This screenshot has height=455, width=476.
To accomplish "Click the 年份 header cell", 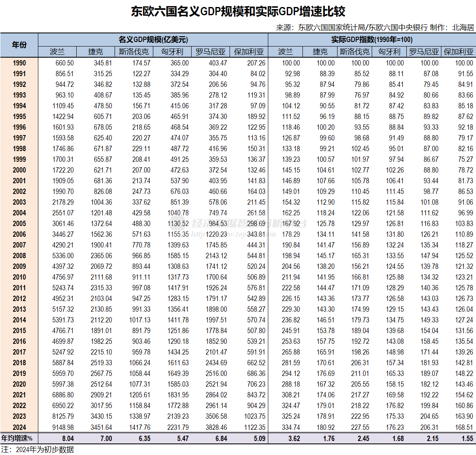I will click(x=19, y=45).
